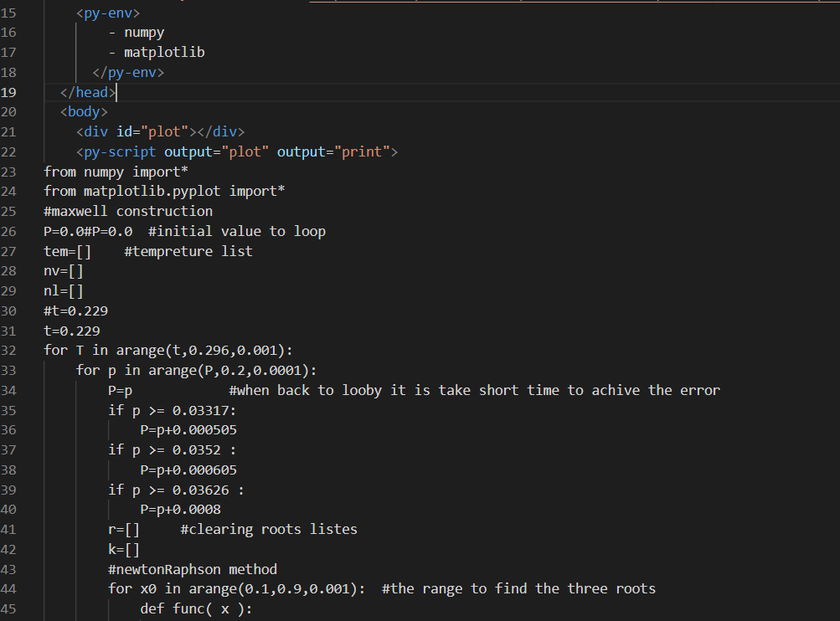Place cursor on the </head> closing tag

[86, 92]
